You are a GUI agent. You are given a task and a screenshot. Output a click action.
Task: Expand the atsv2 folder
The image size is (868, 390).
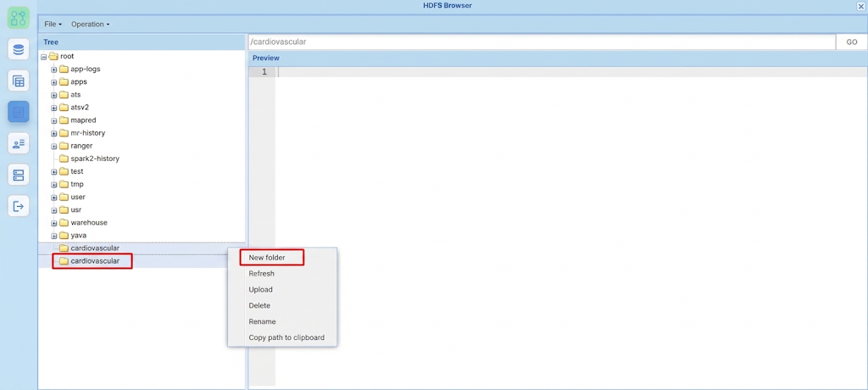[x=54, y=108]
